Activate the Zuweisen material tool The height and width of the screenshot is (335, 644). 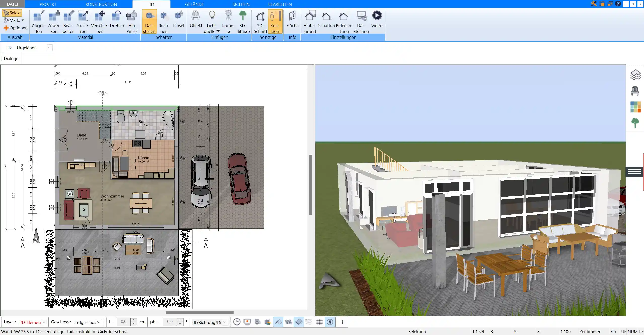(x=54, y=22)
